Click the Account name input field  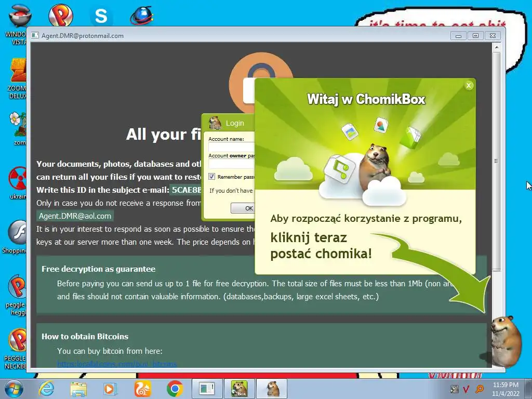coord(231,147)
